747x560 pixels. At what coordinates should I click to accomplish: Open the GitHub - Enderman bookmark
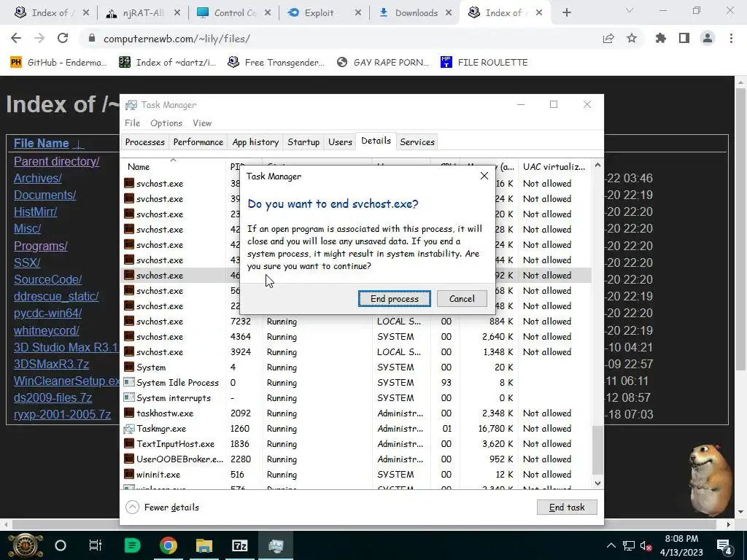(x=58, y=63)
